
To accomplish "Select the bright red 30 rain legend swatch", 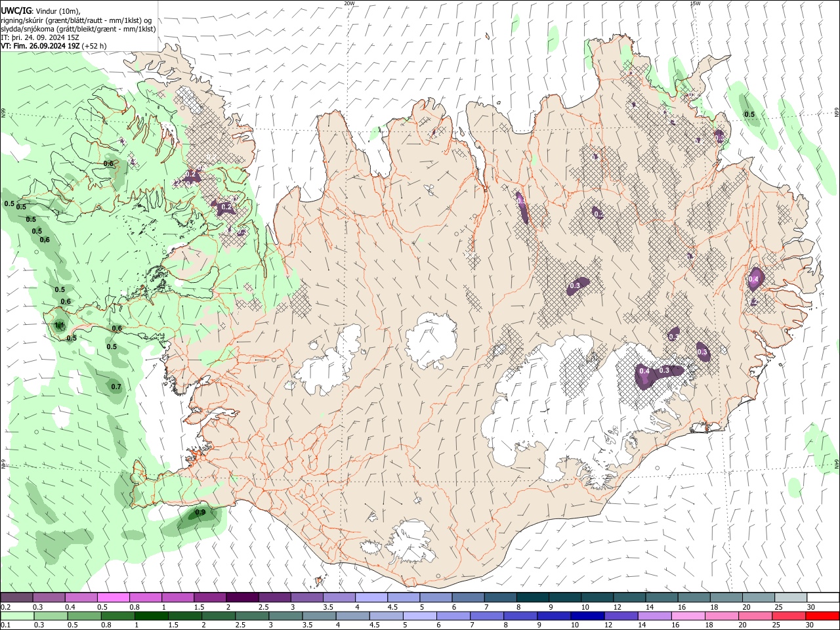I will (x=822, y=616).
